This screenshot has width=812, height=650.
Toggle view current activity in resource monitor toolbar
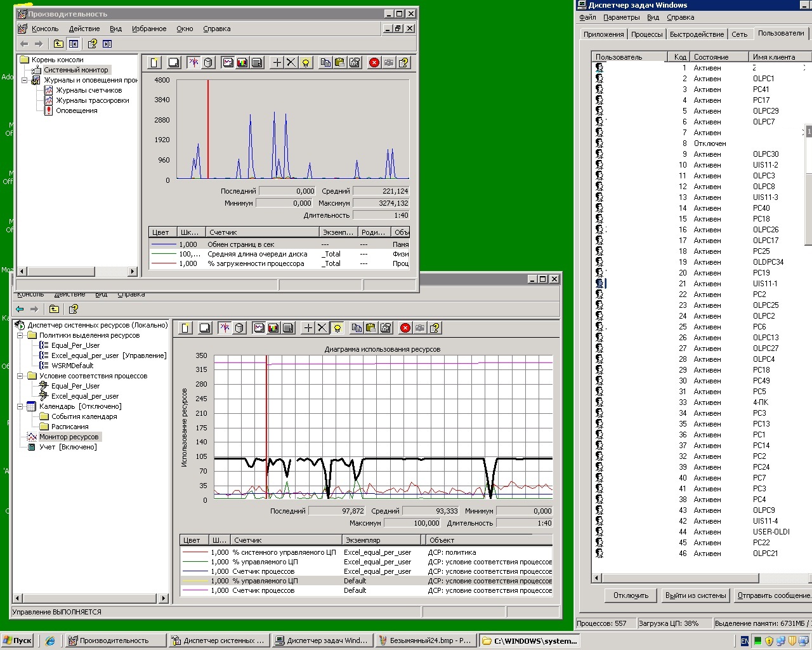225,328
